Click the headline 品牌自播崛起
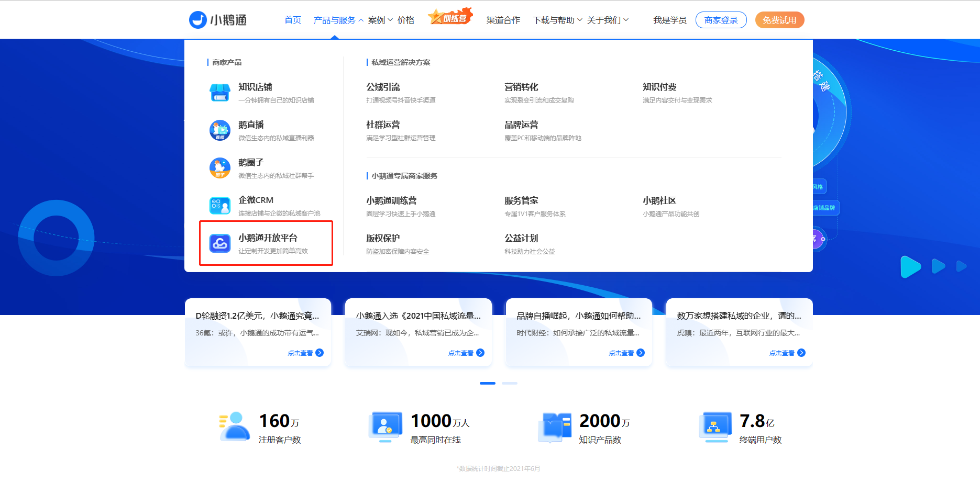980x495 pixels. (x=578, y=316)
